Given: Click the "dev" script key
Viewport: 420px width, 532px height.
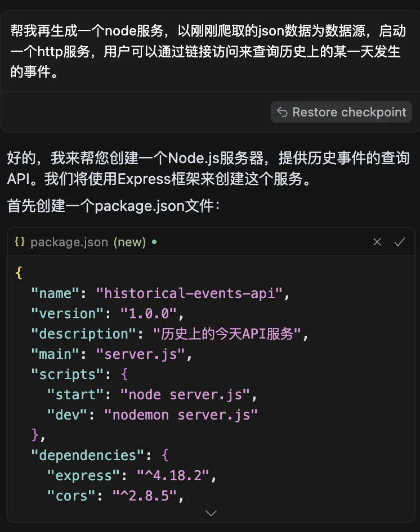Looking at the screenshot, I should (67, 414).
